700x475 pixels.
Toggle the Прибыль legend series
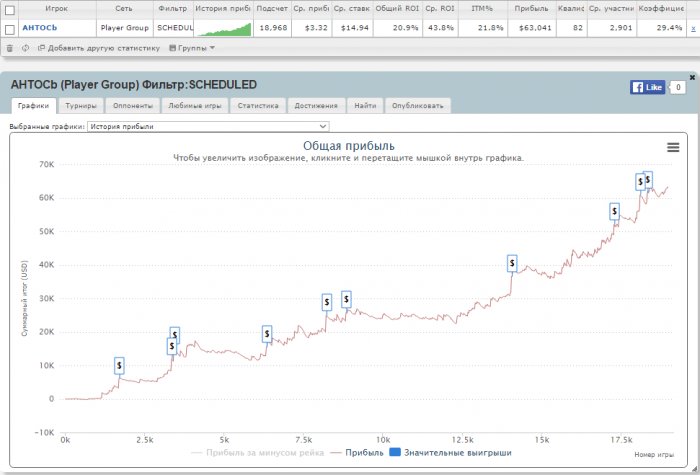(x=357, y=453)
